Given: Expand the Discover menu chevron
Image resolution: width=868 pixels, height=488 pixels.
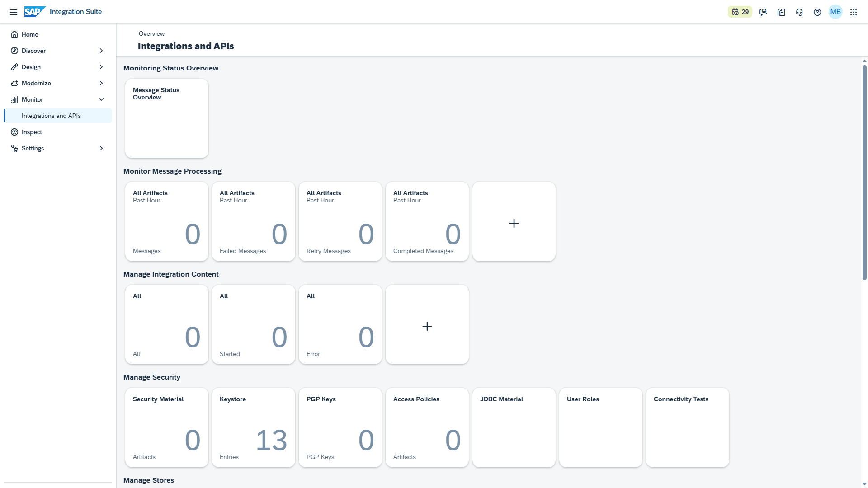Looking at the screenshot, I should click(101, 51).
